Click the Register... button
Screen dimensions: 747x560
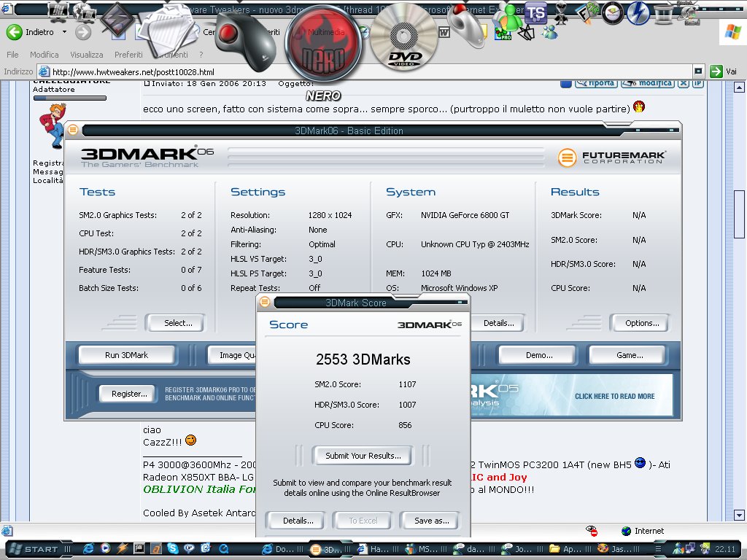tap(129, 394)
